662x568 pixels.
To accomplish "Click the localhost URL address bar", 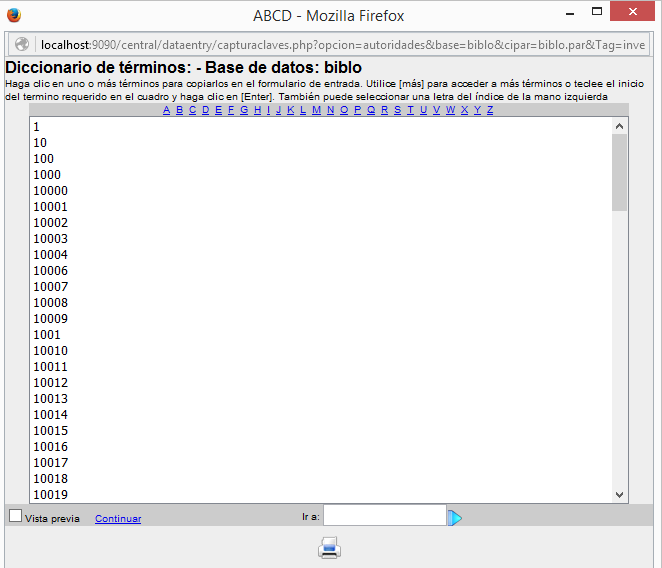I will click(x=340, y=45).
